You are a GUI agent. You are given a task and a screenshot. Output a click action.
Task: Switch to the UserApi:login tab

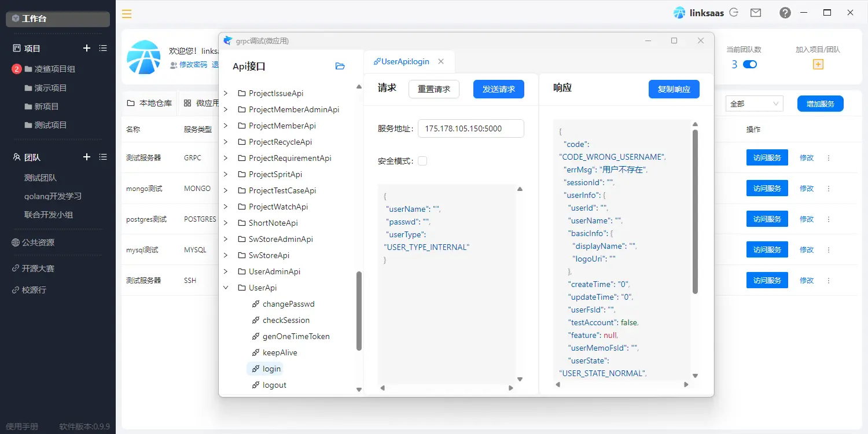coord(402,61)
